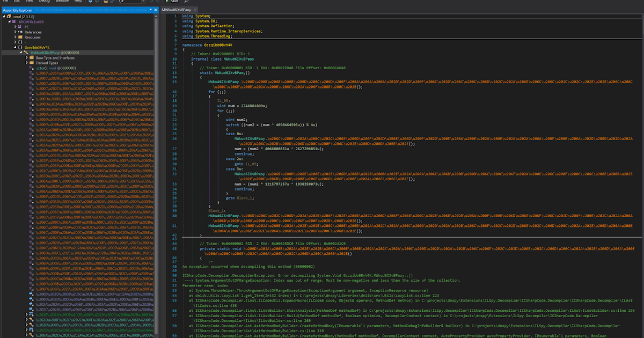644x338 pixels.
Task: Click the Start debugging button
Action: pyautogui.click(x=171, y=2)
